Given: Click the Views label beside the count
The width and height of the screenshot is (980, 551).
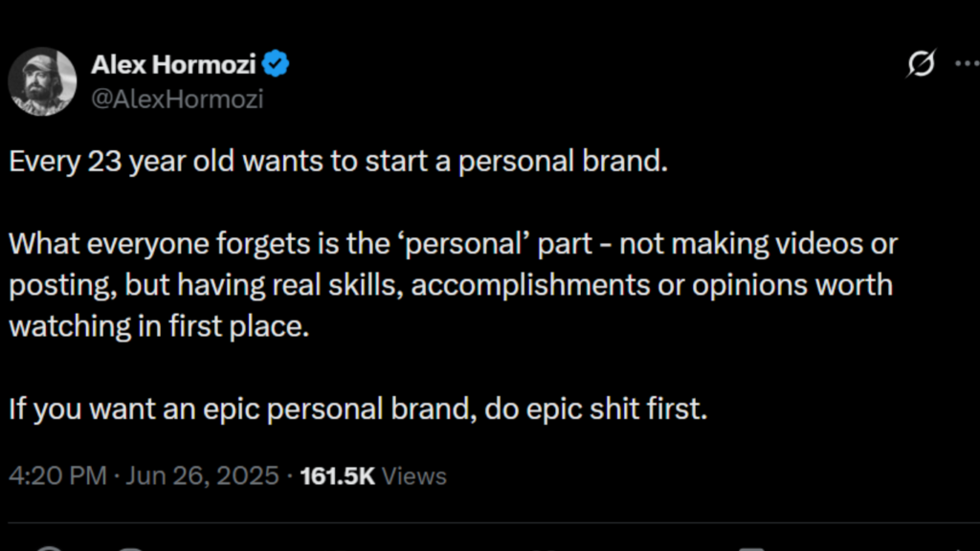Looking at the screenshot, I should point(414,475).
